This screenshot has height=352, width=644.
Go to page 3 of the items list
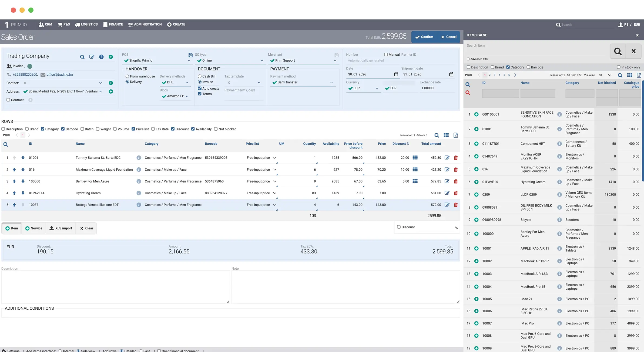point(495,75)
